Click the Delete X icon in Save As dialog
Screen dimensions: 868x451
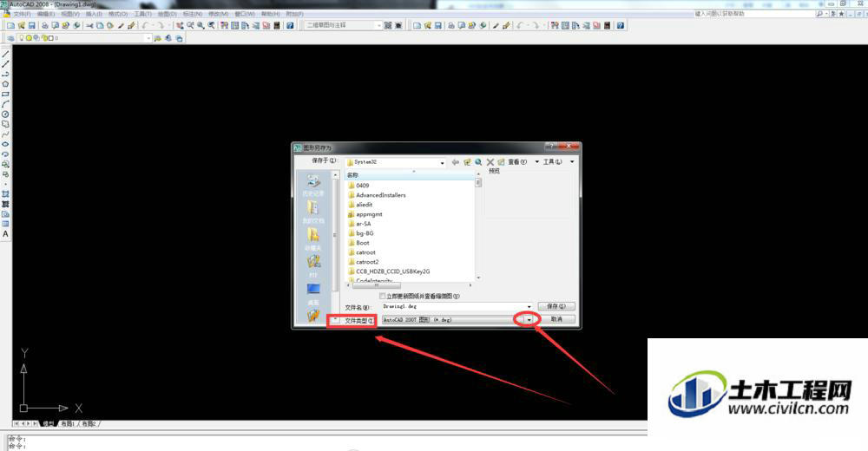(x=490, y=162)
